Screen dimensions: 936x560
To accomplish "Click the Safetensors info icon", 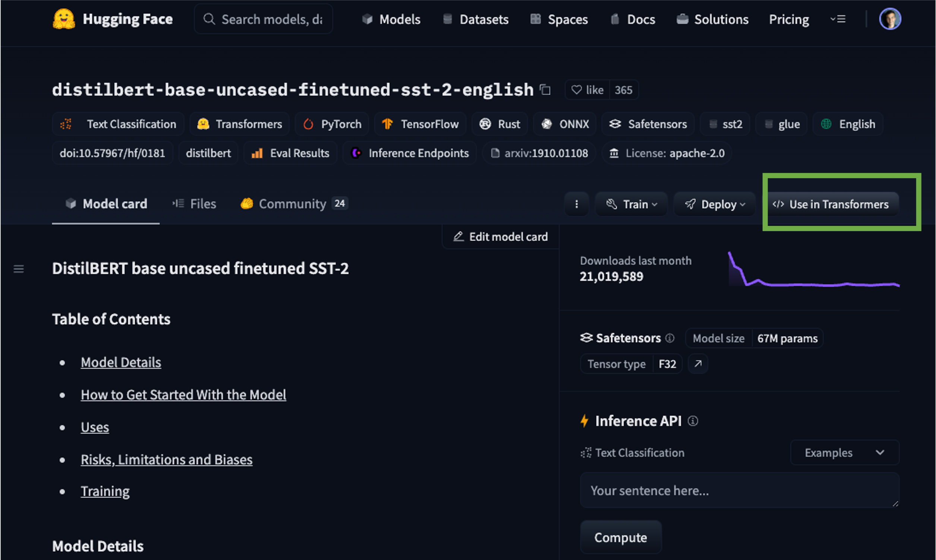I will click(669, 338).
